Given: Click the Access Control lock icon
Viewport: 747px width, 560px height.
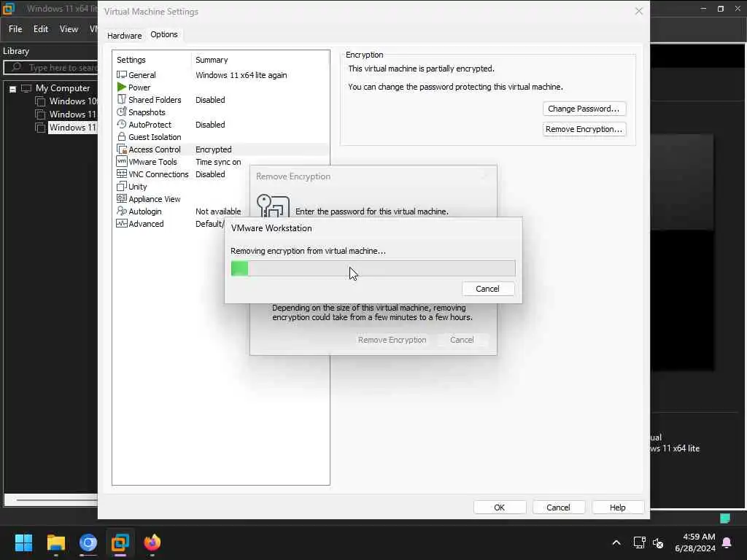Looking at the screenshot, I should [122, 149].
